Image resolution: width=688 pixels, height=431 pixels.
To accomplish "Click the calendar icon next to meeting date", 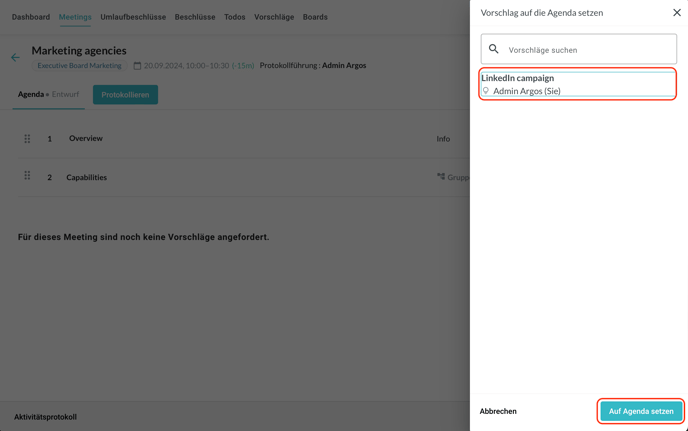I will click(x=137, y=66).
